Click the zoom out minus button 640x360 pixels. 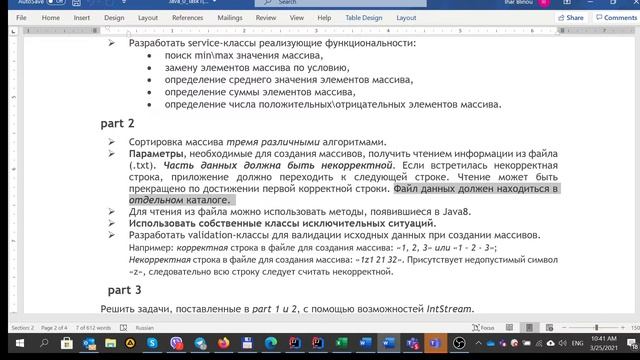click(564, 328)
